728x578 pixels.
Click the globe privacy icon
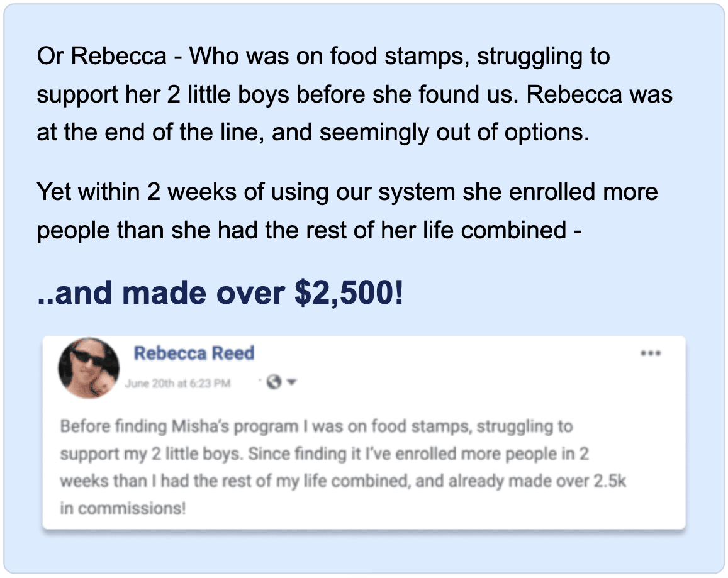pyautogui.click(x=273, y=382)
